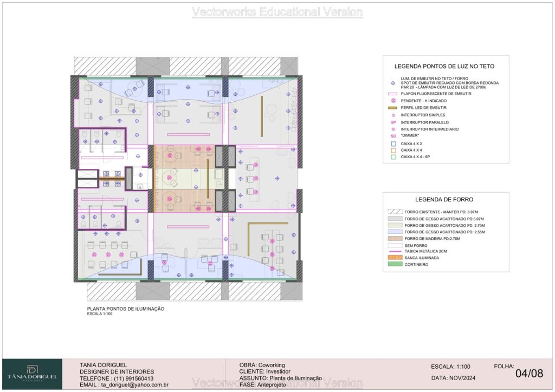This screenshot has width=555, height=392.
Task: Click the sheet number 04/08
Action: pyautogui.click(x=528, y=374)
